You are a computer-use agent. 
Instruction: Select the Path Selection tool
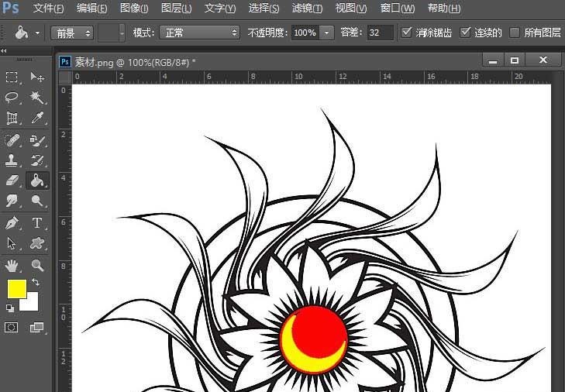(12, 243)
